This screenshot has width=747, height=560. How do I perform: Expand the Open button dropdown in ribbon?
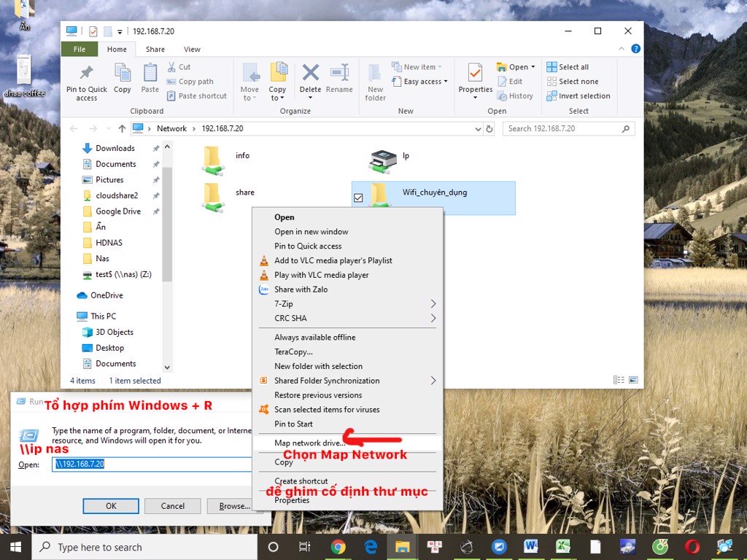coord(533,67)
